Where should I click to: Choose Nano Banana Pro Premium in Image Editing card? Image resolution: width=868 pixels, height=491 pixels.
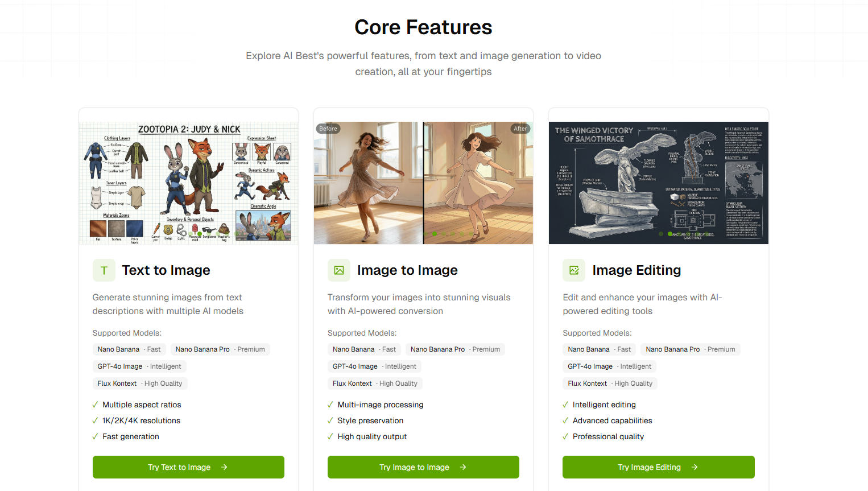point(691,349)
